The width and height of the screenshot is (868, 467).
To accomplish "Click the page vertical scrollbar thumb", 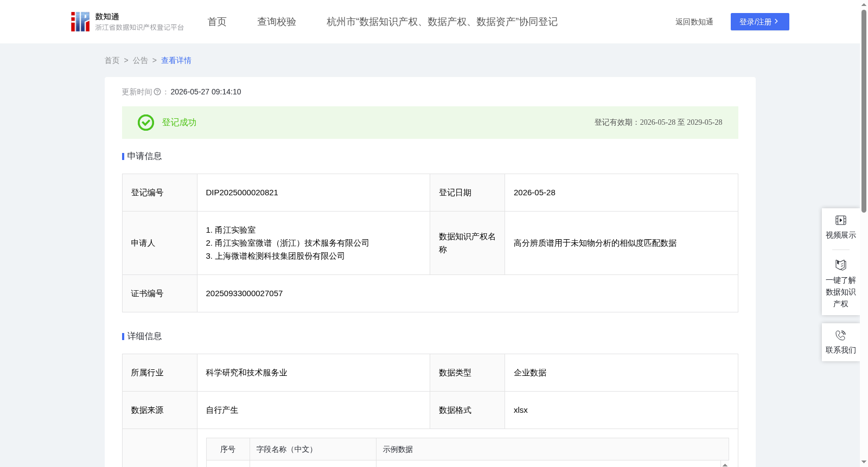I will pyautogui.click(x=864, y=111).
